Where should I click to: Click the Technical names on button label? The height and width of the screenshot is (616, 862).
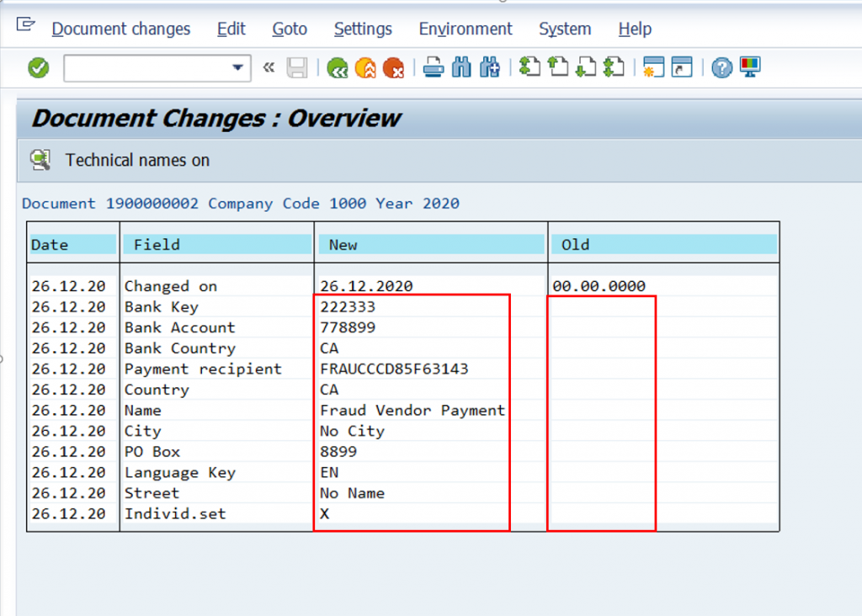[137, 160]
